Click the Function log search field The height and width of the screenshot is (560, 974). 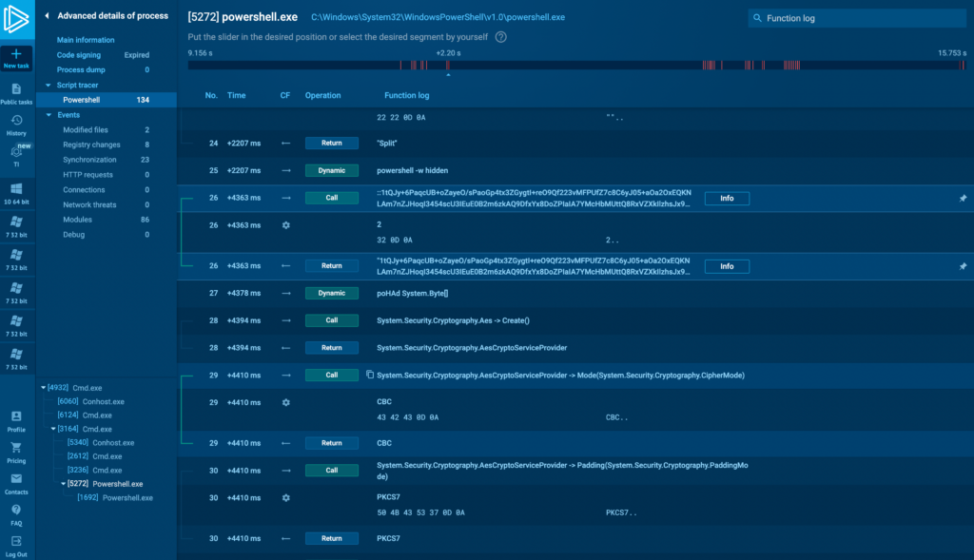[856, 18]
